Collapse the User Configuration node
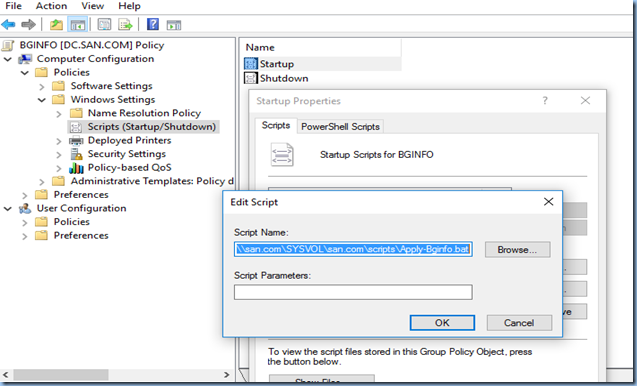Screen dimensions: 637x386 pos(8,209)
